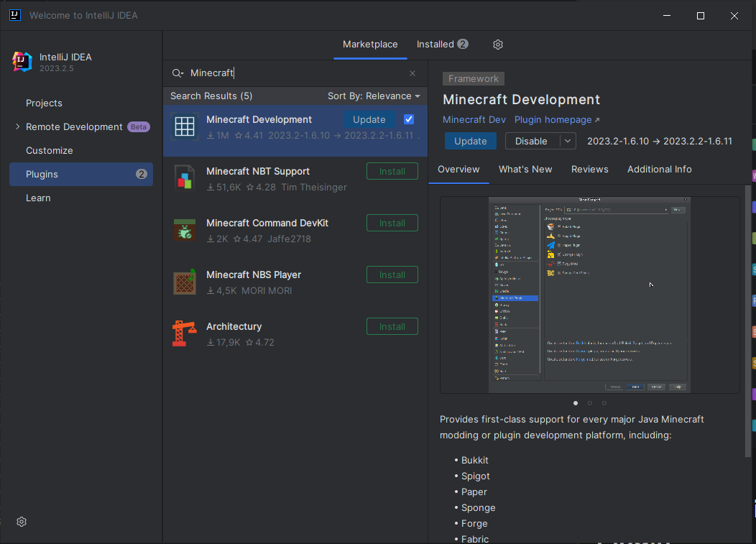Open IDE settings gear at bottom left

coord(22,522)
